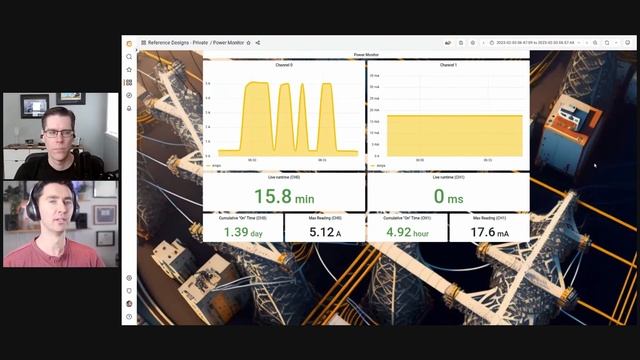The image size is (640, 360).
Task: Open the dashboards grid icon in breadcrumb
Action: point(144,42)
